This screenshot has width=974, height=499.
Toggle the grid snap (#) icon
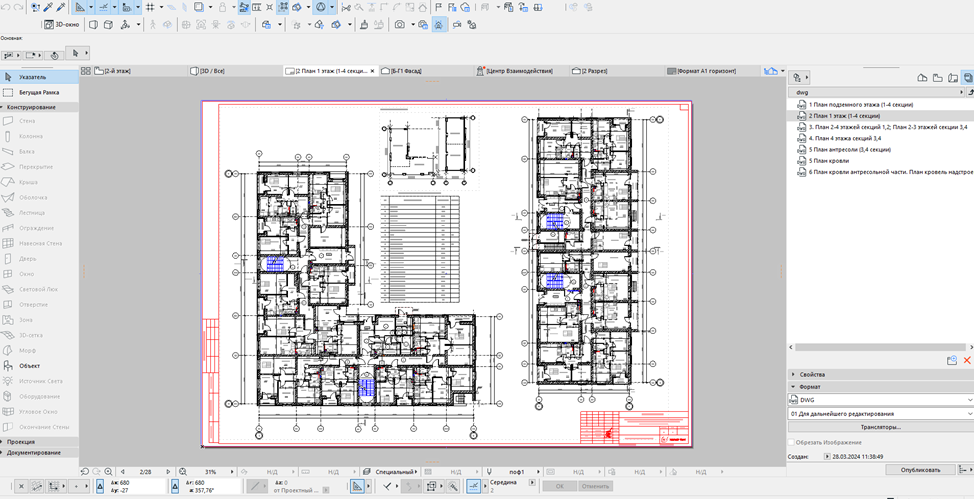tap(150, 7)
